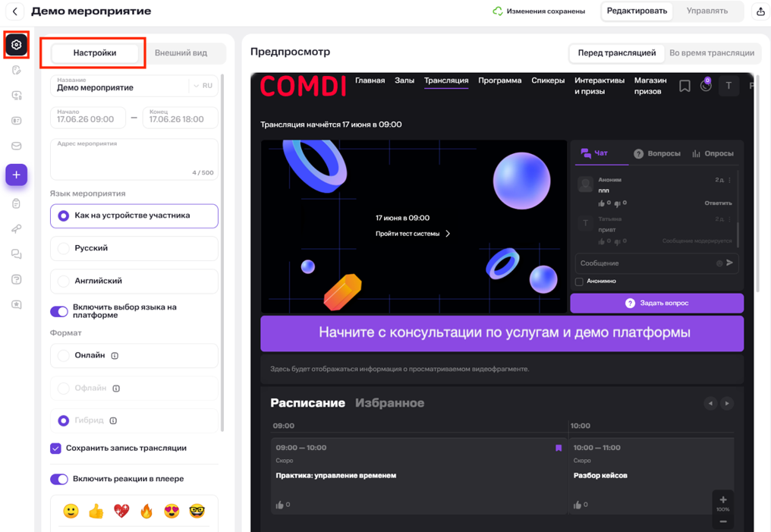Go back using the top-left arrow
771x532 pixels.
point(14,11)
